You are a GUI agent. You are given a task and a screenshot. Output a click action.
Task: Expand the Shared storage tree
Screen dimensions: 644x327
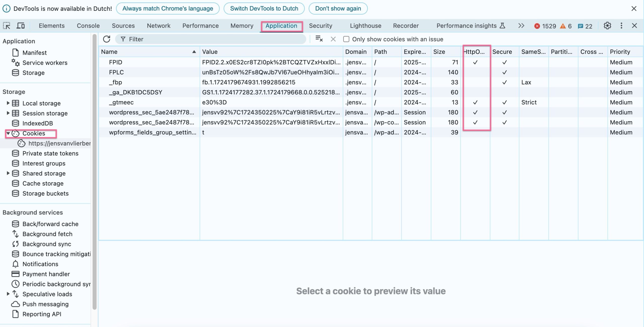tap(8, 173)
